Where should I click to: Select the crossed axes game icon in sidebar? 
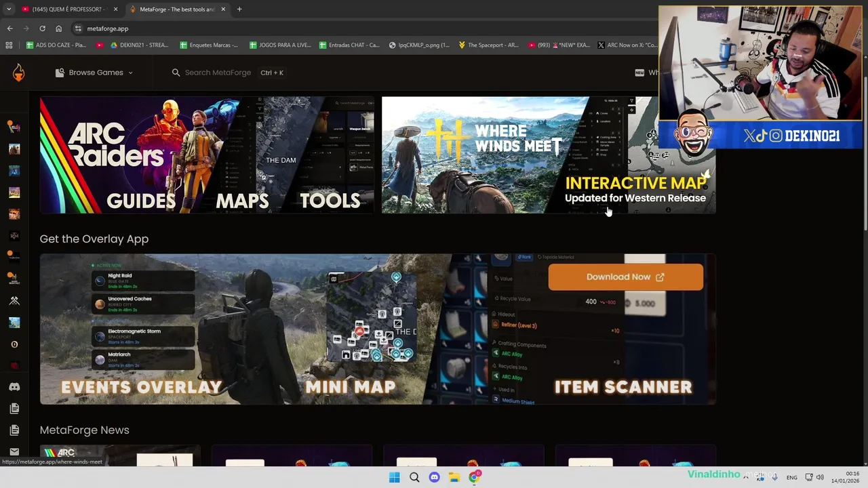[x=14, y=301]
